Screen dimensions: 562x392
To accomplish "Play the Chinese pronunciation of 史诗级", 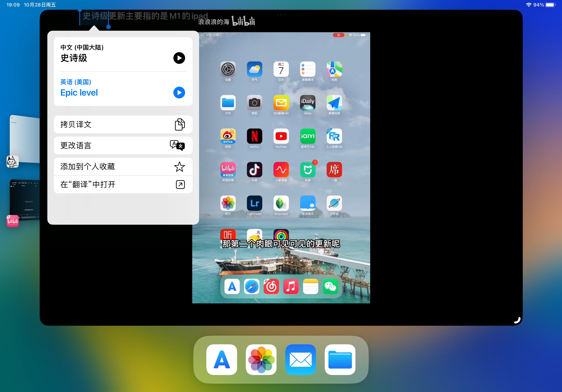I will coord(179,58).
